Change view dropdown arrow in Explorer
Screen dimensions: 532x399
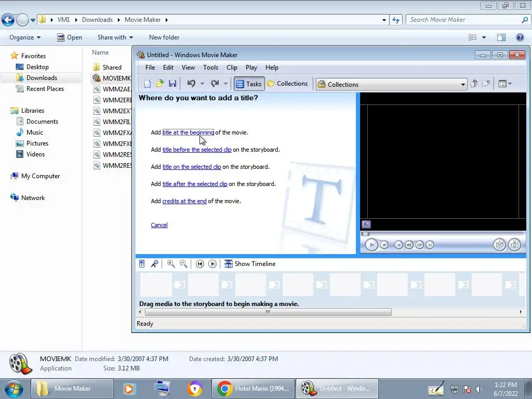pos(484,37)
